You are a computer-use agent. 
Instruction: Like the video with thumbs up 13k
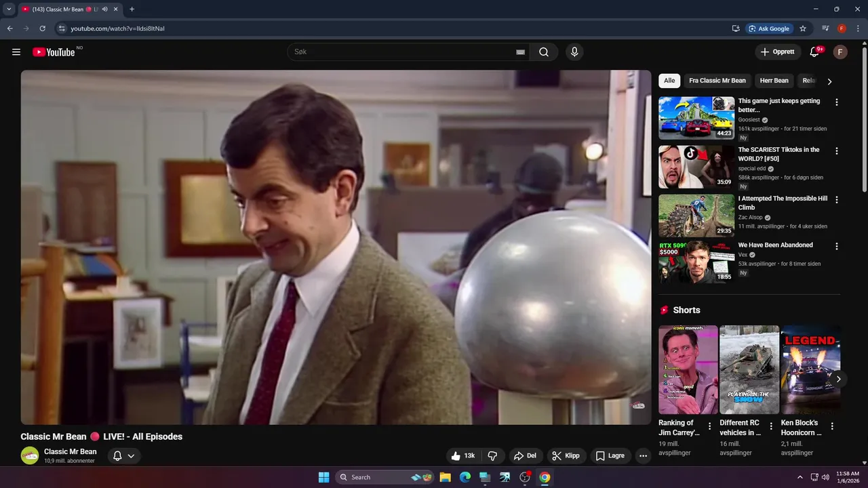click(x=464, y=456)
